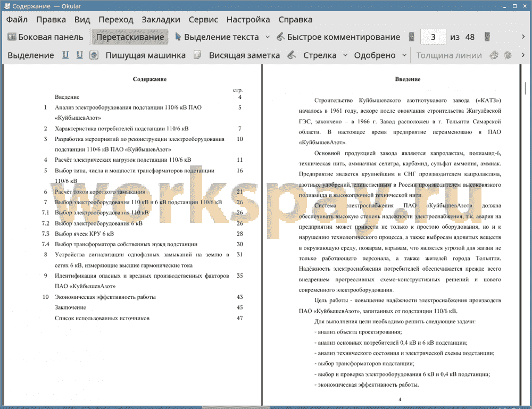The width and height of the screenshot is (532, 409).
Task: Enable the Перетаскивание browse mode
Action: point(130,37)
